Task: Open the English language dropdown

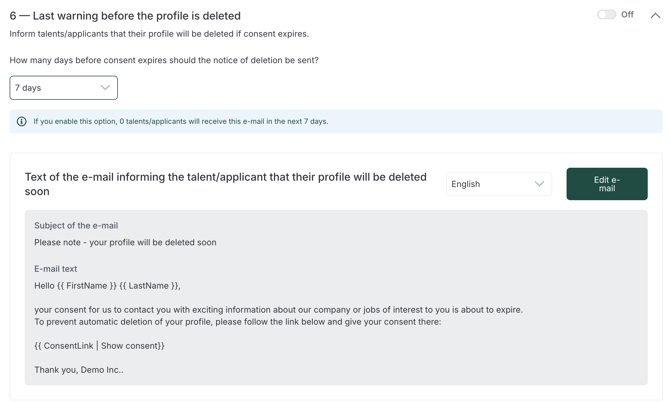Action: (x=498, y=184)
